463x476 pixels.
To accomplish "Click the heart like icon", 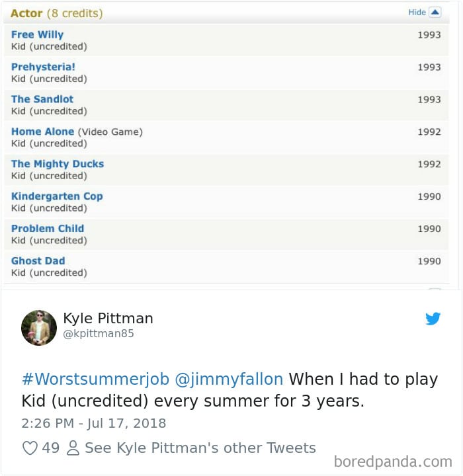I will pyautogui.click(x=30, y=448).
